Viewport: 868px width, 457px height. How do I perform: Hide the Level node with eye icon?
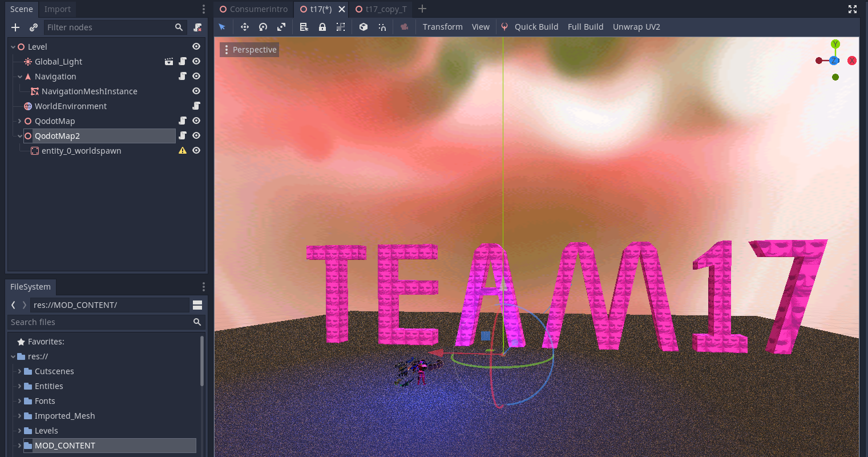[196, 46]
